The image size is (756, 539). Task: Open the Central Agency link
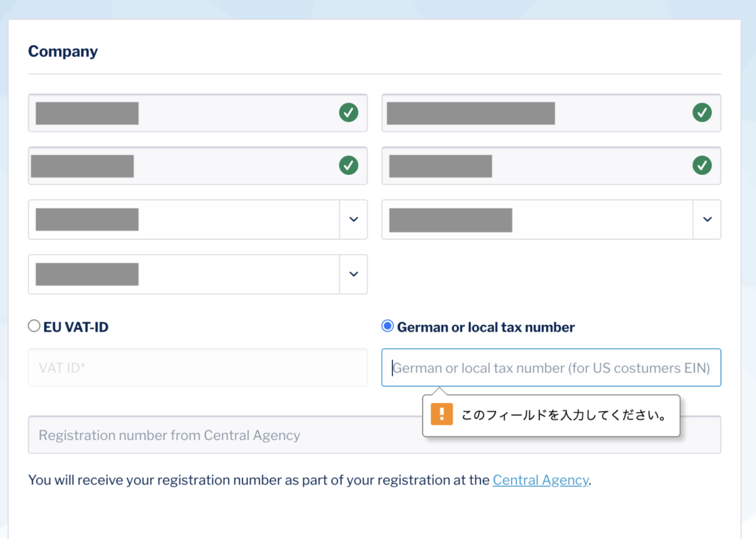point(540,480)
